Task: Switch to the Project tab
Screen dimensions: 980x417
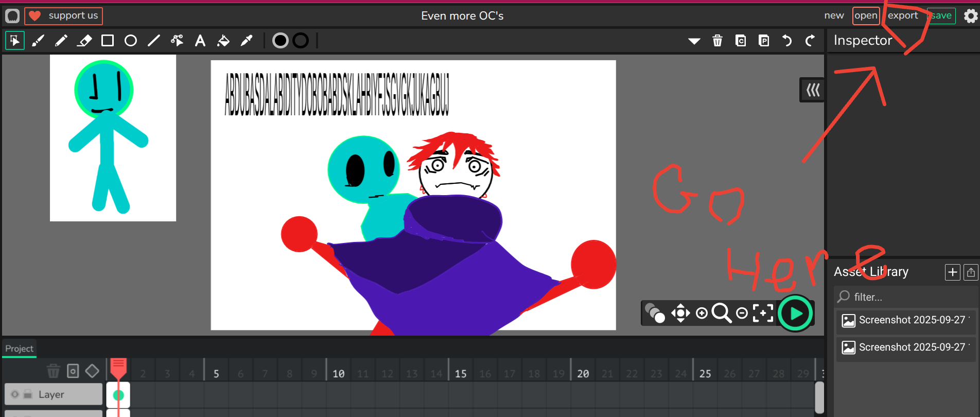Action: click(x=19, y=349)
